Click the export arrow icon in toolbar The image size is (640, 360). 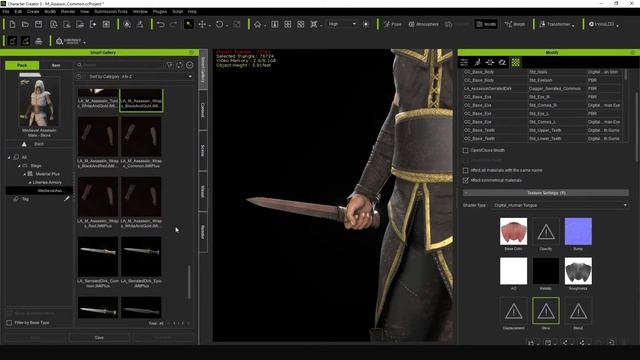pyautogui.click(x=93, y=24)
